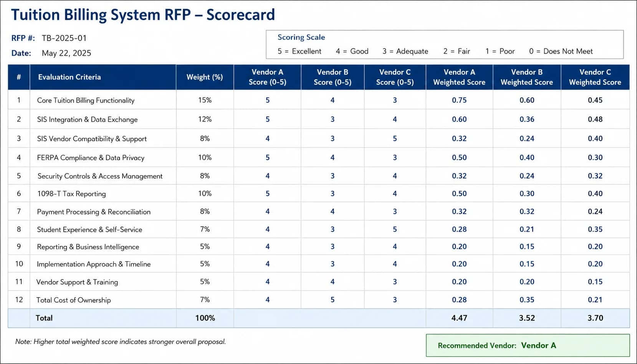637x364 pixels.
Task: Click Vendor C score 5 for Student Experience
Action: pos(395,229)
